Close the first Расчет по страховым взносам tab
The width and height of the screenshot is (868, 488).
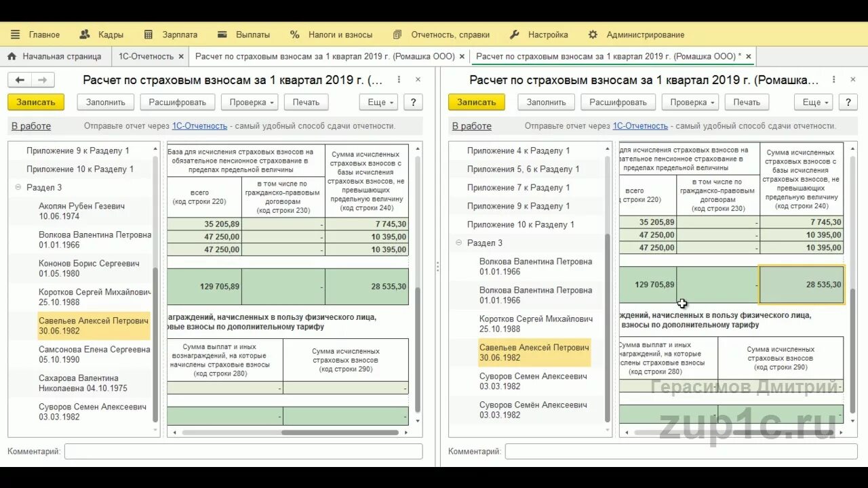click(462, 57)
